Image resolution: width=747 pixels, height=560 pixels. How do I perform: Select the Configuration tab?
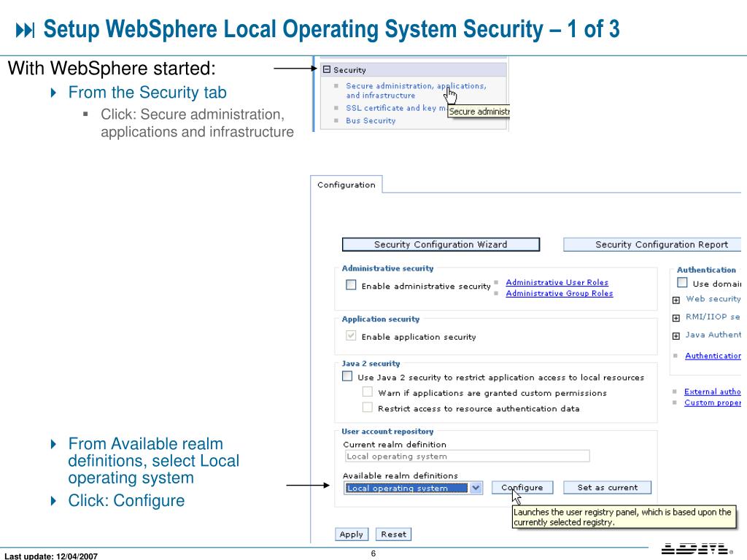(347, 184)
